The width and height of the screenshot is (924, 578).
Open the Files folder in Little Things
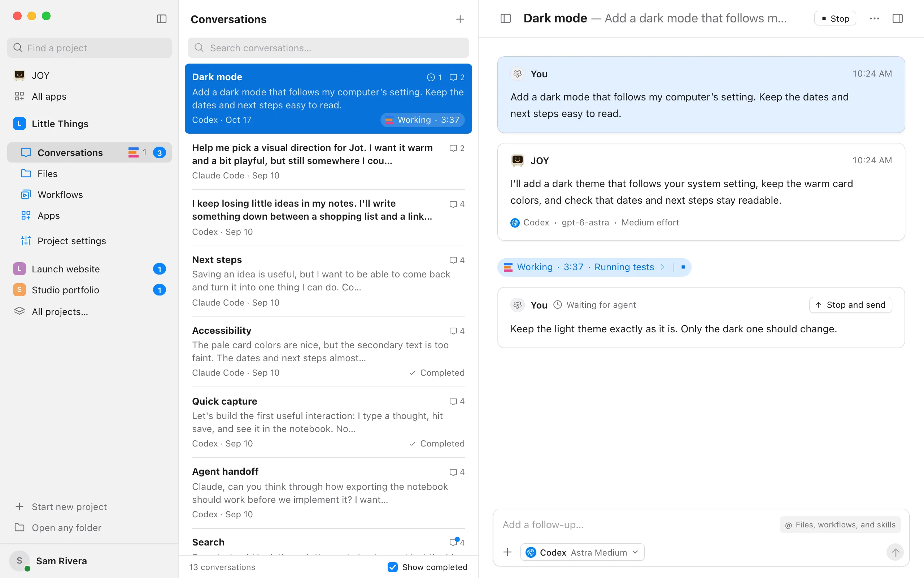pyautogui.click(x=90, y=173)
